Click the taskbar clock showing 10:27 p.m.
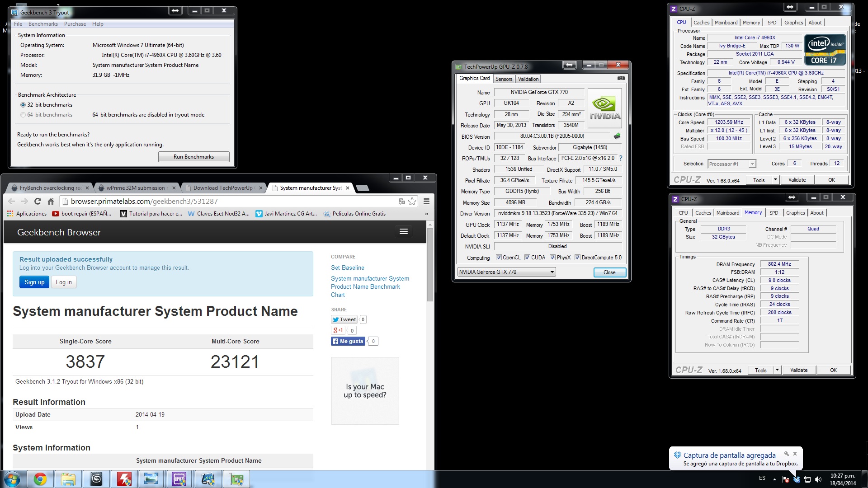Screen dimensions: 868x488 tap(843, 479)
